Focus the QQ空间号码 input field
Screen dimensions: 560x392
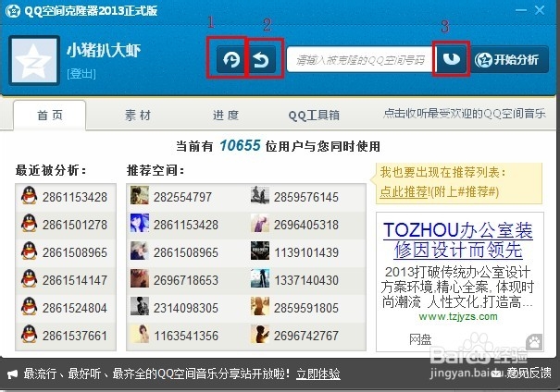(361, 59)
